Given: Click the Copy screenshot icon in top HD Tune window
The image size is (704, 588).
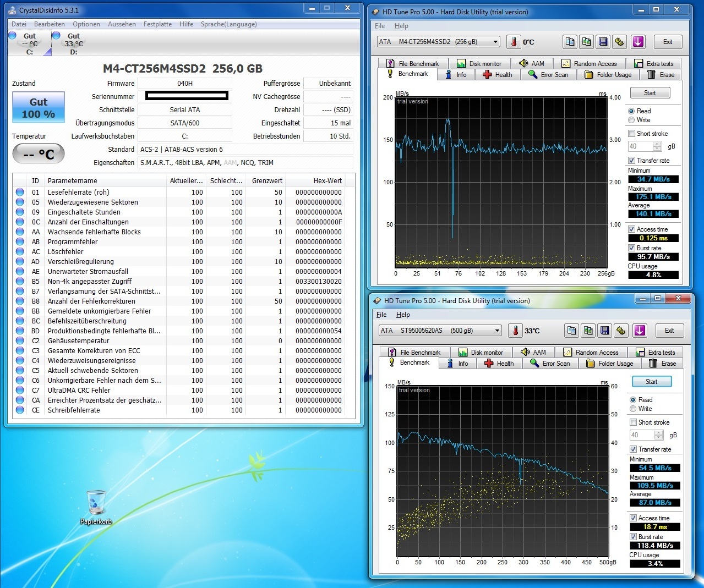Looking at the screenshot, I should point(587,42).
